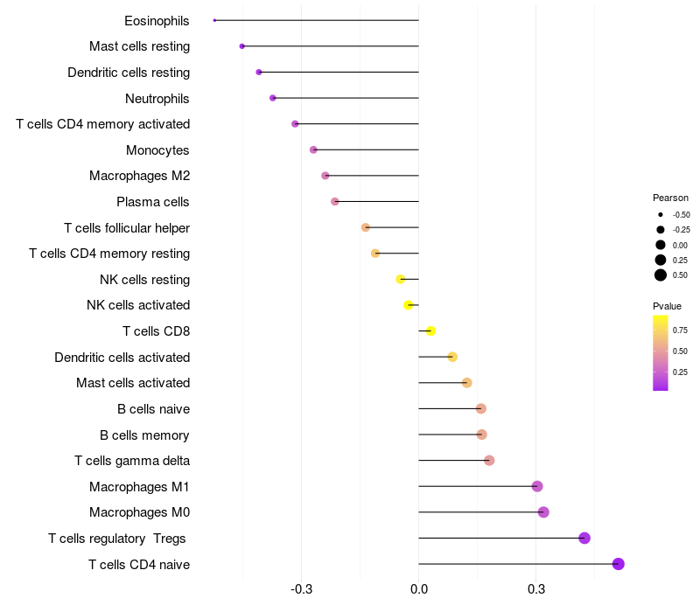Select the T cells CD4 naive dot

pos(619,564)
